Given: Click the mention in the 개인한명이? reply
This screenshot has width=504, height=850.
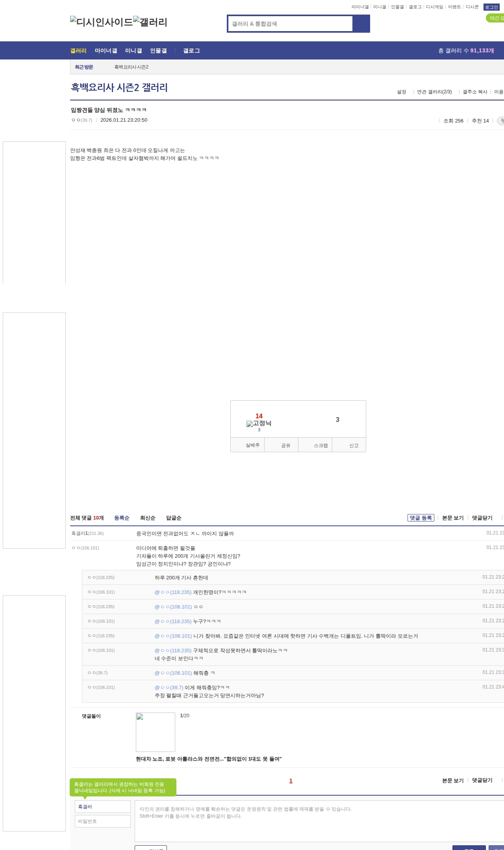Looking at the screenshot, I should pyautogui.click(x=173, y=592).
